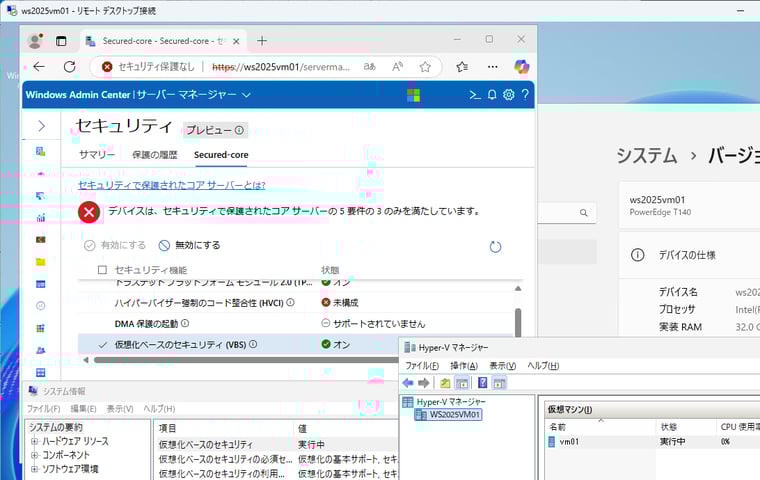This screenshot has width=760, height=480.
Task: Select the users group icon in the tool sidebar
Action: pos(41,350)
